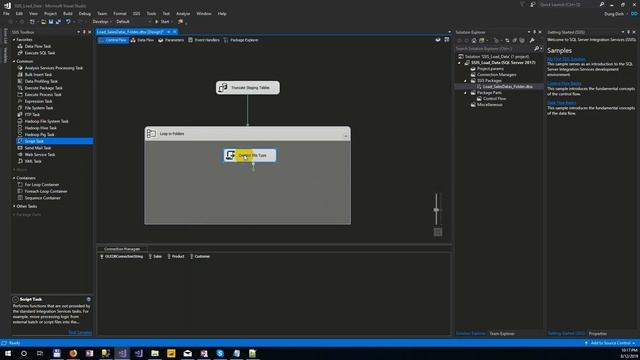Open the SSIS menu

pos(136,13)
